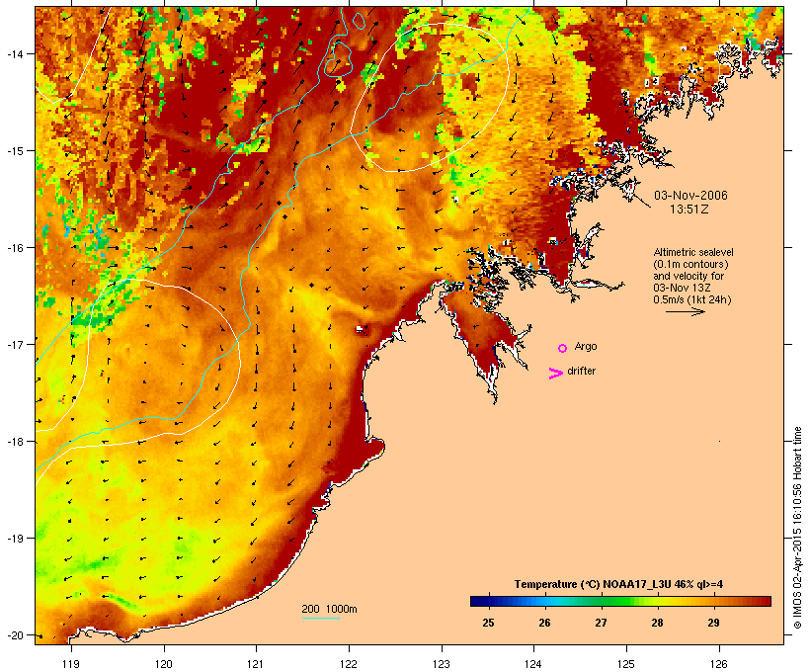Click the latitude label -17
The image size is (810, 672).
tap(14, 344)
